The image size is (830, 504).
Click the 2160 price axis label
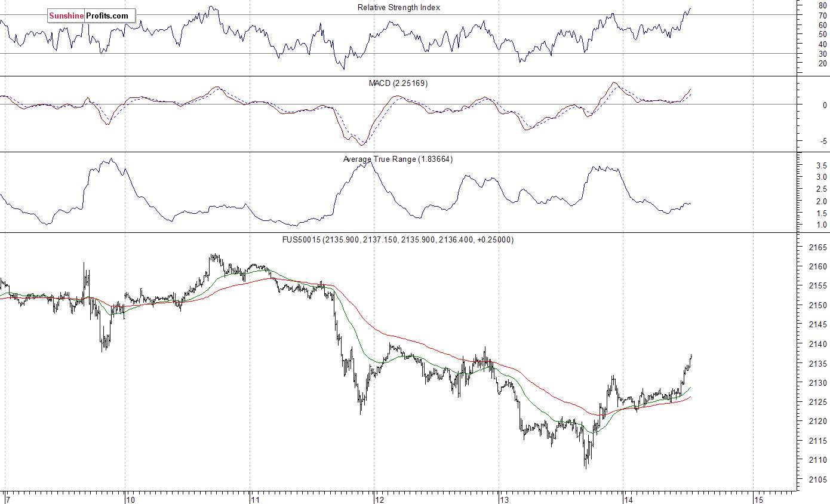[817, 266]
